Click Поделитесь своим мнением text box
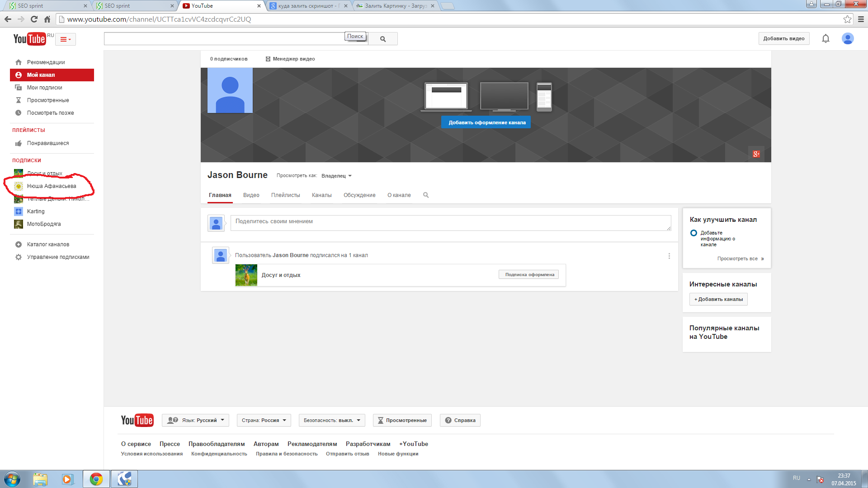 pyautogui.click(x=451, y=223)
